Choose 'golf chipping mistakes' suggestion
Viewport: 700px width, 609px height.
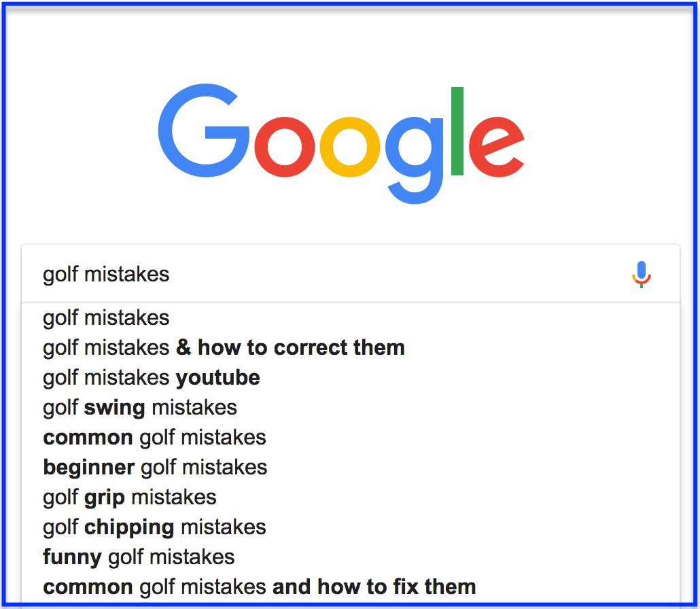pyautogui.click(x=351, y=527)
